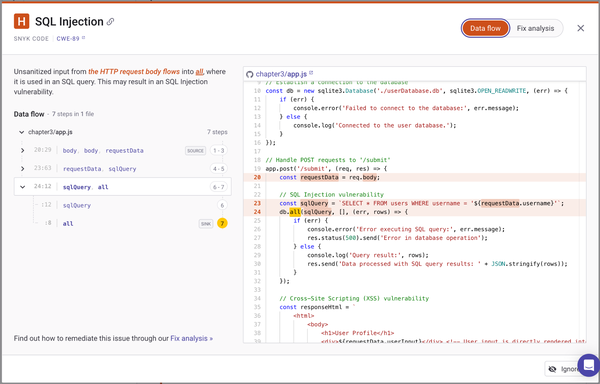Collapse the 24:12 sqlQuery, all step

[x=23, y=187]
